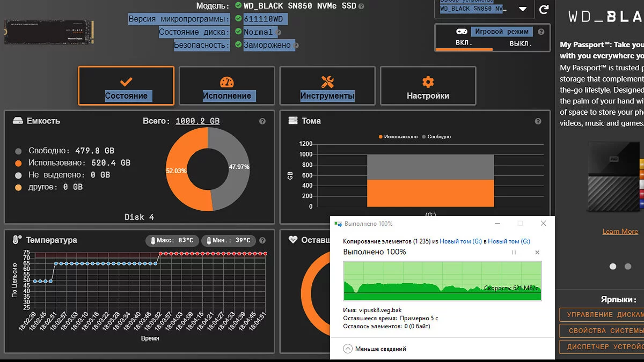Open the Инструменты tab
This screenshot has width=644, height=362.
click(327, 86)
